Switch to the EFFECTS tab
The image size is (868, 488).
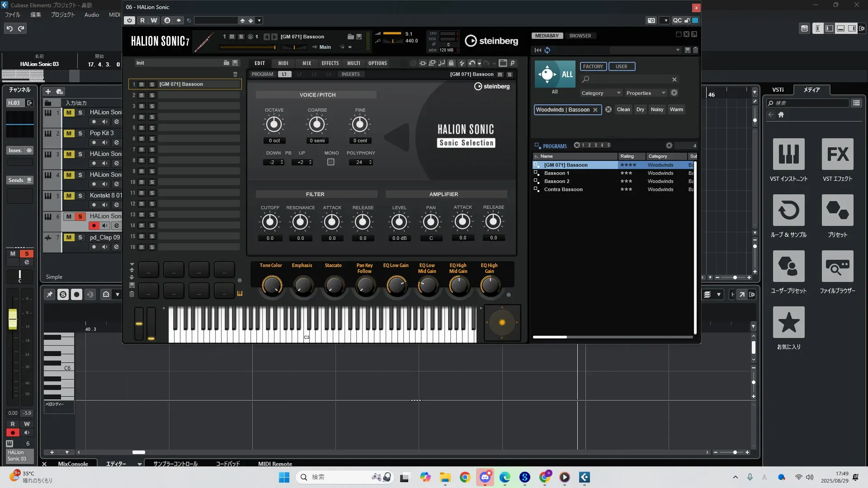[330, 63]
